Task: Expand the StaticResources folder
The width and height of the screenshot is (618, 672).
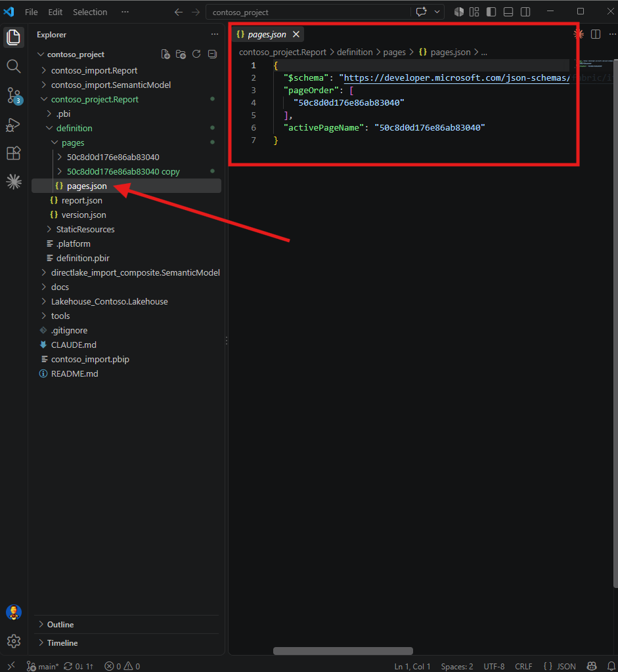Action: point(49,229)
